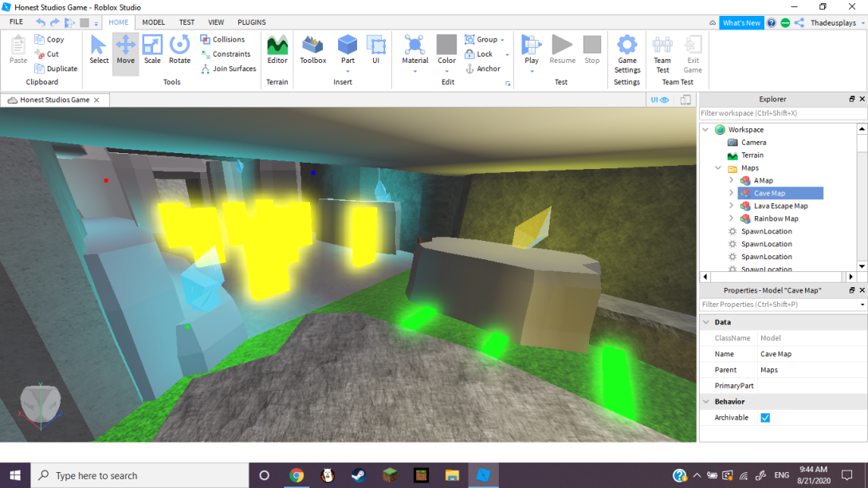Start a Team Test
Viewport: 868px width, 488px height.
click(662, 54)
